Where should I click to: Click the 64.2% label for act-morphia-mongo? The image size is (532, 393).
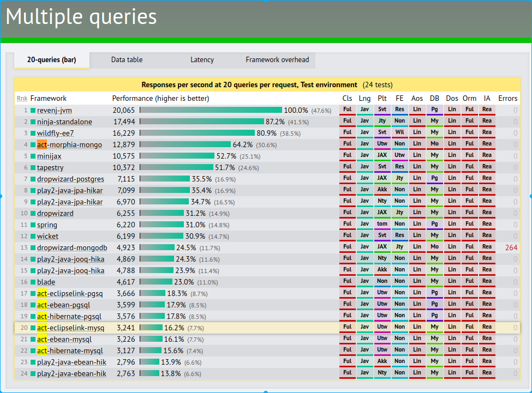pos(243,144)
